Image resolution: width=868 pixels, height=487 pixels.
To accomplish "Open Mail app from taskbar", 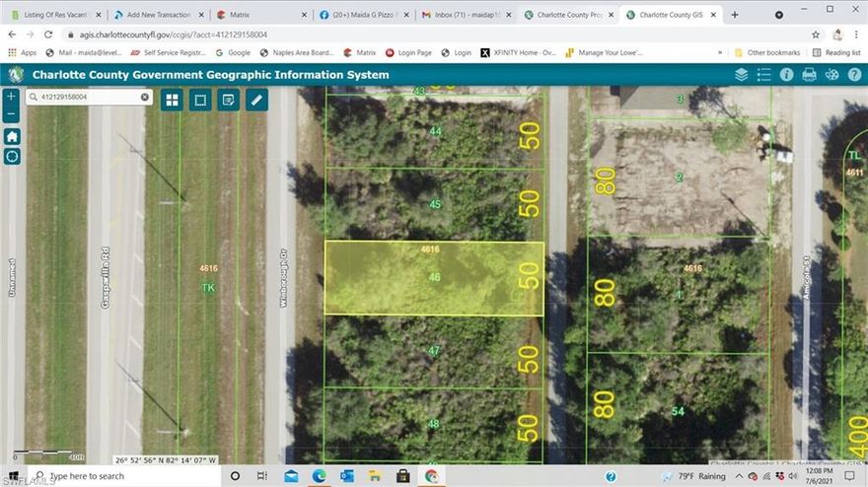I will (x=291, y=476).
